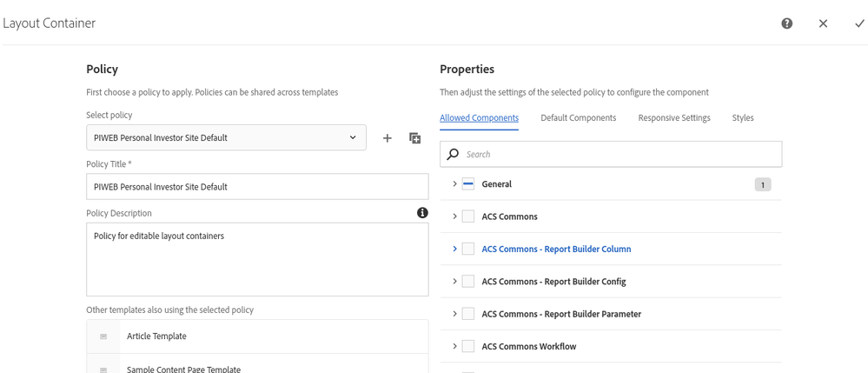Click the Article Template row icon

pos(103,336)
